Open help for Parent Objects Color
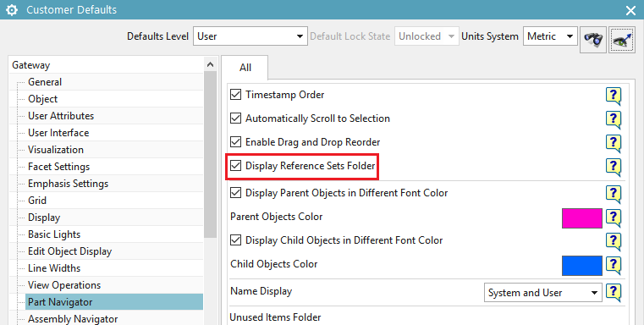Image resolution: width=644 pixels, height=325 pixels. pos(614,218)
